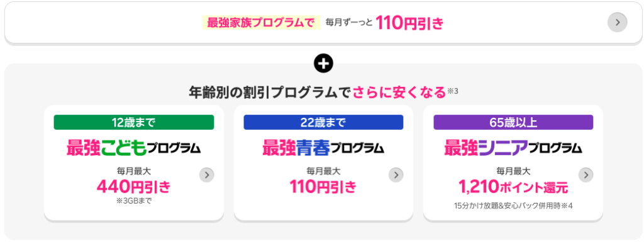Click the 1,210ポイント還元 text
Viewport: 644px width, 242px height.
tap(513, 188)
